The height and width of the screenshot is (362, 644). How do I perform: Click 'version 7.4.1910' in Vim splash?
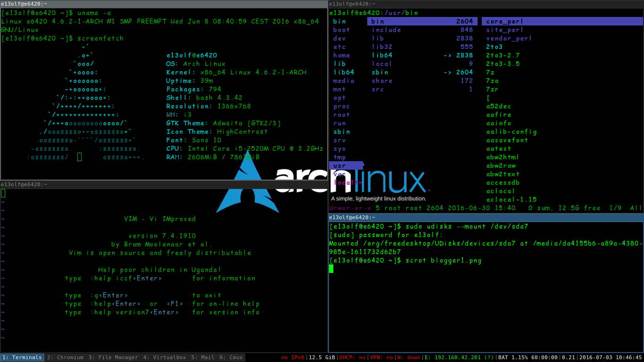[162, 236]
